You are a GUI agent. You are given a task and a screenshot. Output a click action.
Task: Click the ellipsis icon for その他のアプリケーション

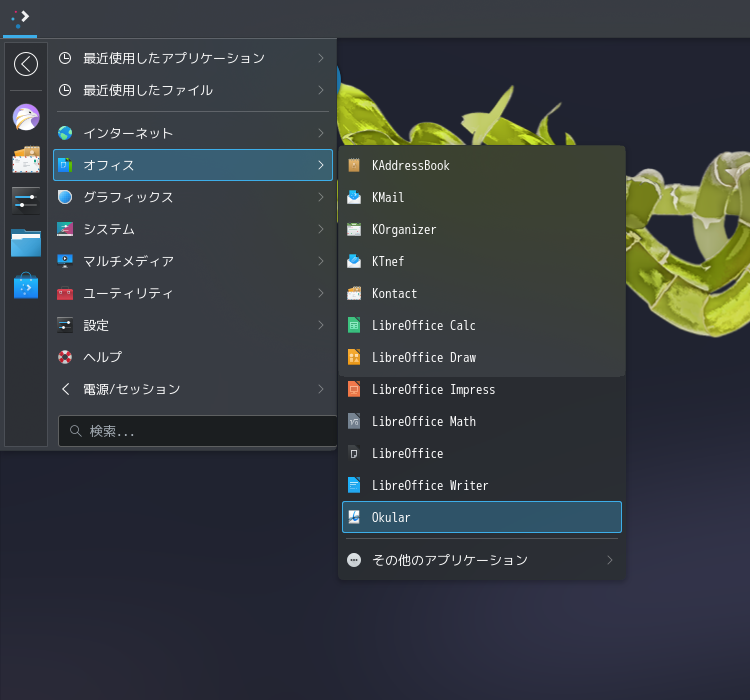[354, 560]
